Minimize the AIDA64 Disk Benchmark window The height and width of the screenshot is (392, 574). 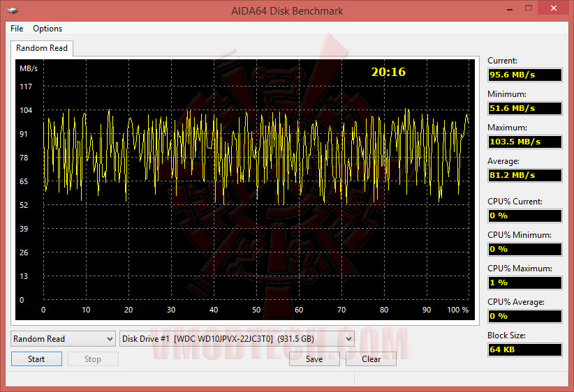(x=510, y=9)
